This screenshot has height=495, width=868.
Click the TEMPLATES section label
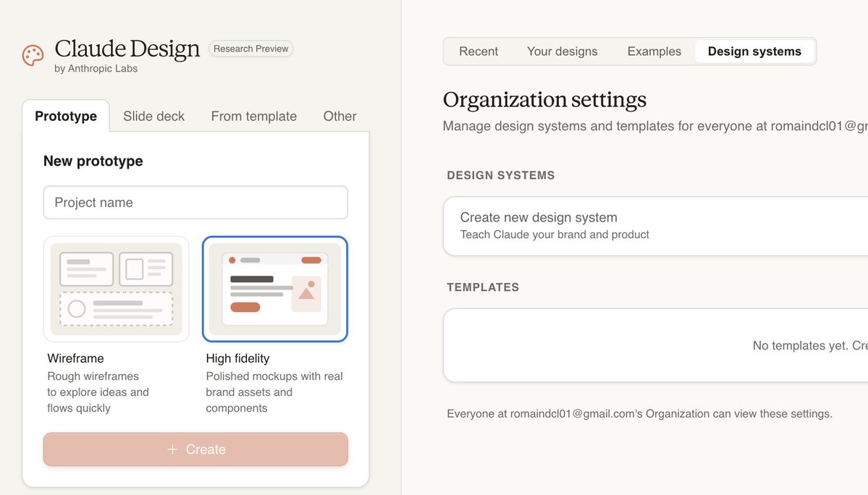(483, 287)
